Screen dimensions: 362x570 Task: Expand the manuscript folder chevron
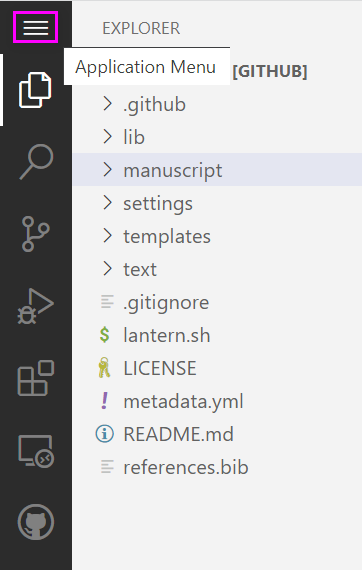pyautogui.click(x=107, y=170)
